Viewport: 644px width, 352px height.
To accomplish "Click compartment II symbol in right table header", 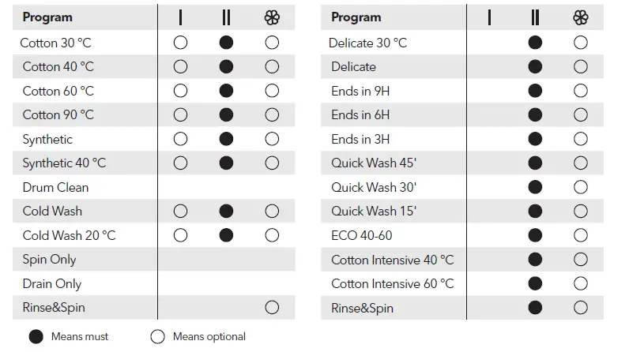I will click(535, 17).
